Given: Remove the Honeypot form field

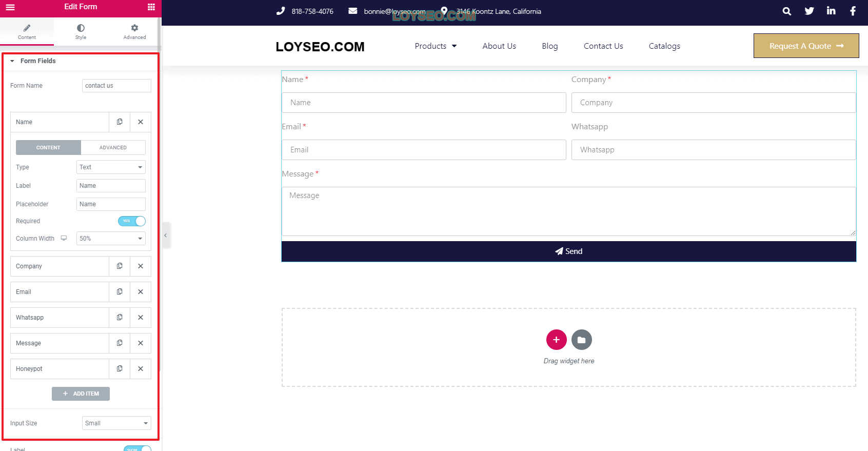Looking at the screenshot, I should 141,369.
